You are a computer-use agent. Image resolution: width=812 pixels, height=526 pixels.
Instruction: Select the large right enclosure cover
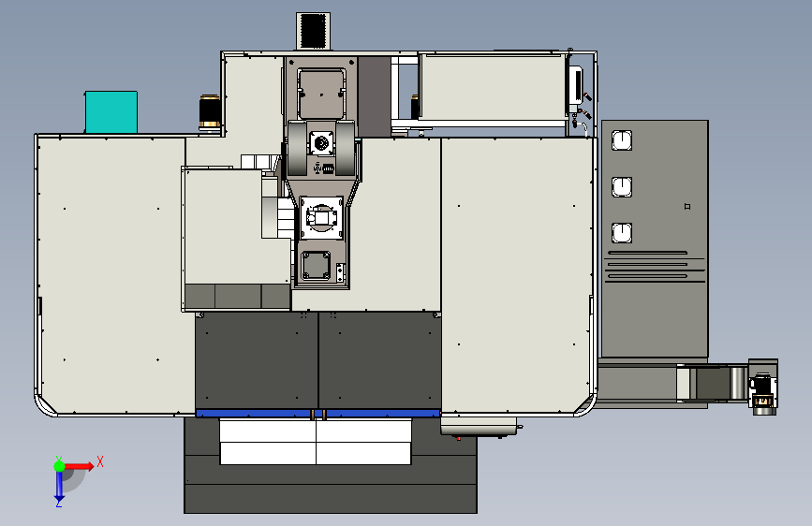[516, 275]
